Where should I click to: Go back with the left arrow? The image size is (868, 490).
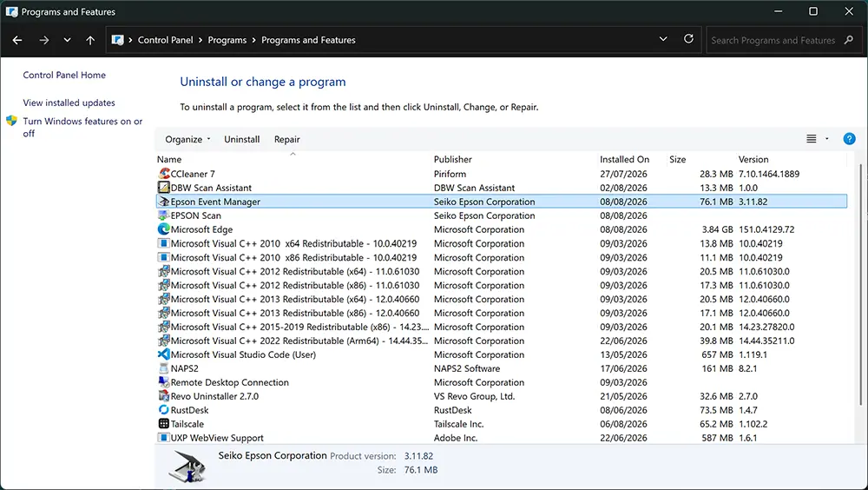17,40
